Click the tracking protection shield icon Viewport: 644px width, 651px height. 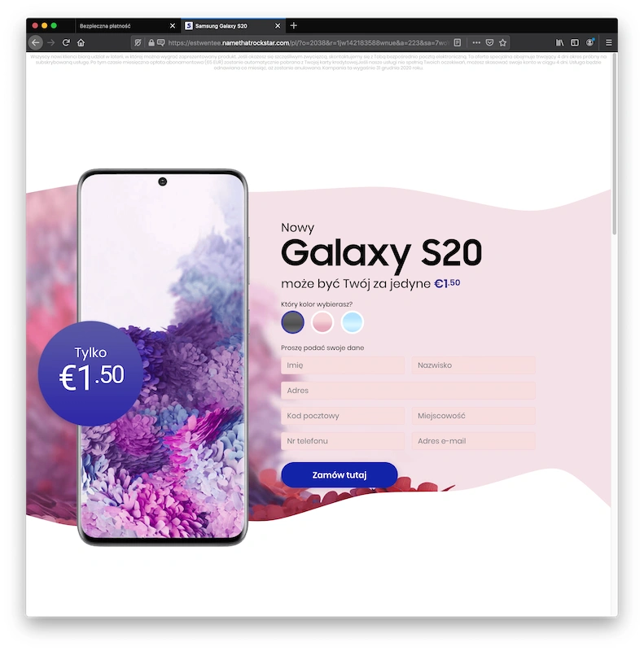point(138,42)
